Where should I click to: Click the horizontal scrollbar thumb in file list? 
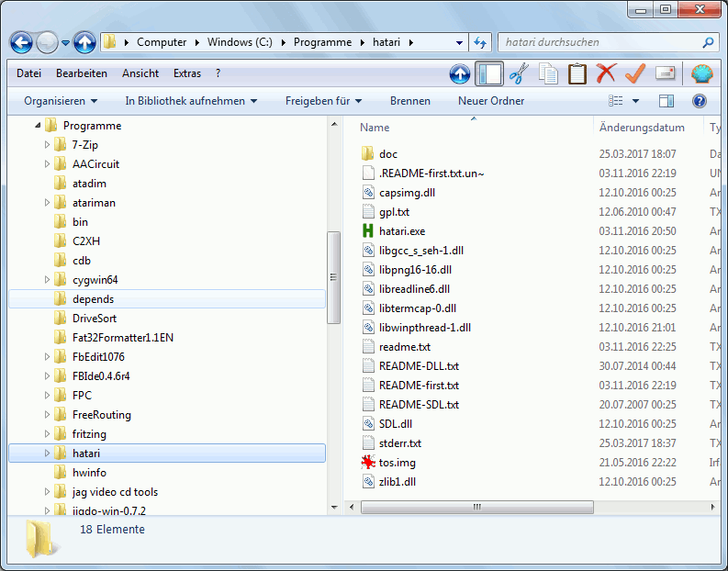point(476,507)
